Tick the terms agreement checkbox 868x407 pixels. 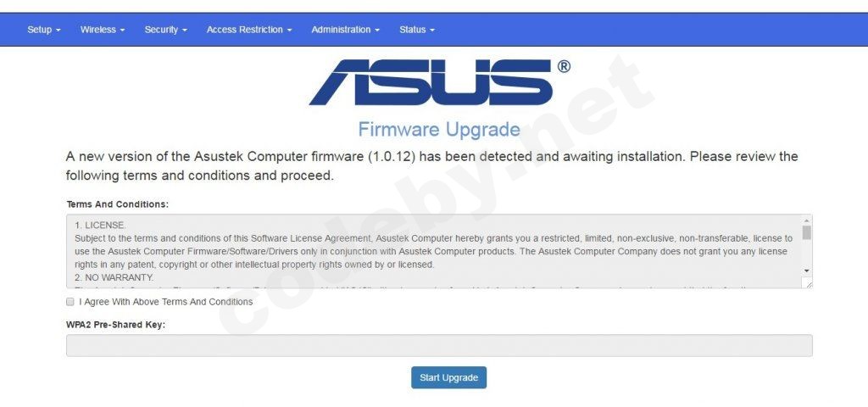click(x=70, y=302)
